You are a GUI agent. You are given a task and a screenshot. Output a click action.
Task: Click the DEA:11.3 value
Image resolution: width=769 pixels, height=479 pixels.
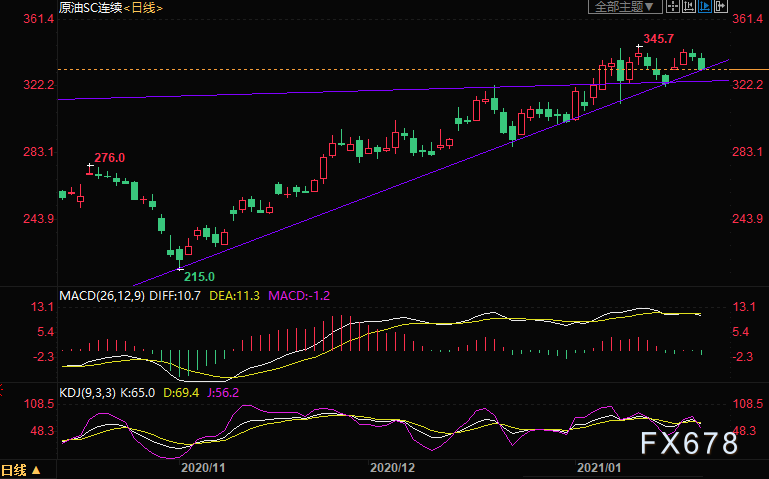(x=234, y=296)
